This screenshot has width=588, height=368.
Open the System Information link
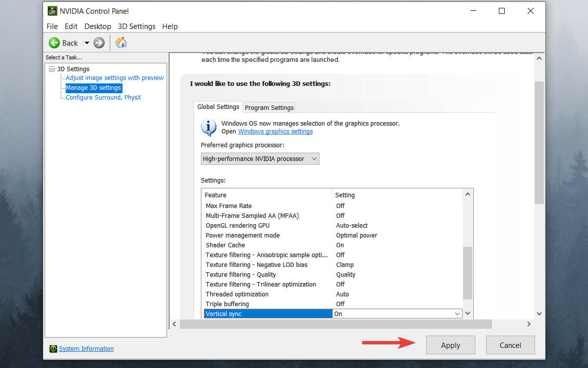click(x=86, y=349)
